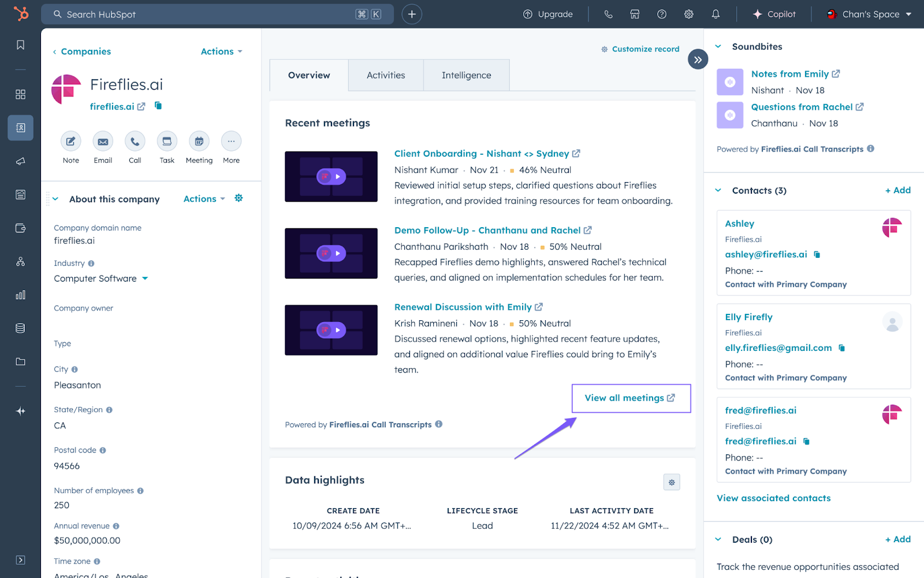Collapse the Contacts section chevron

tap(718, 190)
